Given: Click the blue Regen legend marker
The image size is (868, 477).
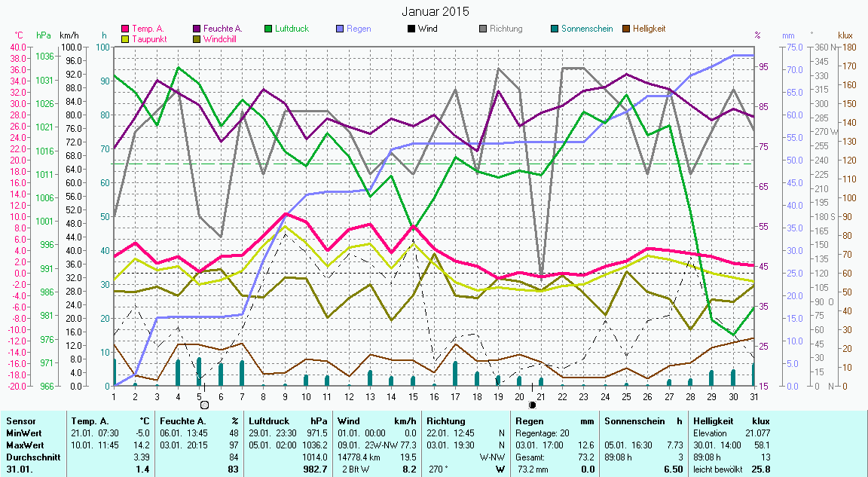Looking at the screenshot, I should [339, 29].
